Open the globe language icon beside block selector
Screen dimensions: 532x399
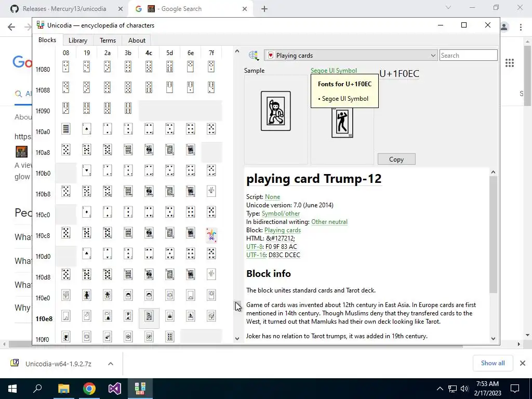coord(253,55)
